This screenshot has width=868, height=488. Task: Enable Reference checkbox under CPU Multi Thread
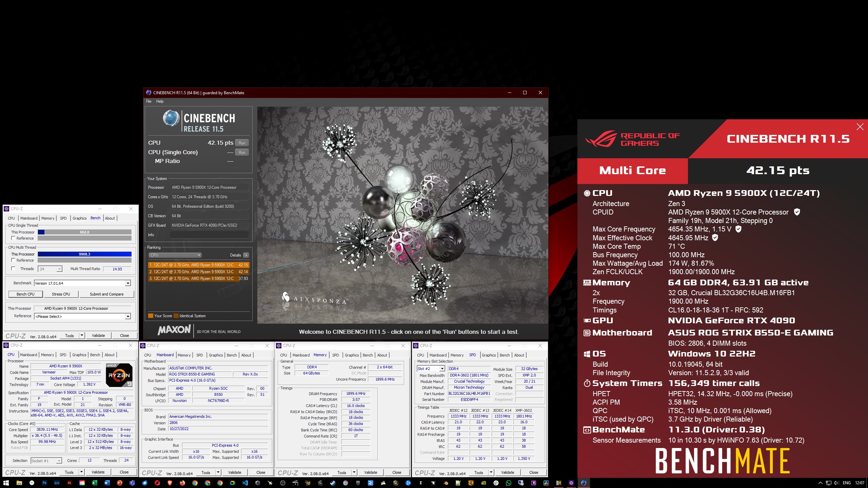[x=13, y=260]
